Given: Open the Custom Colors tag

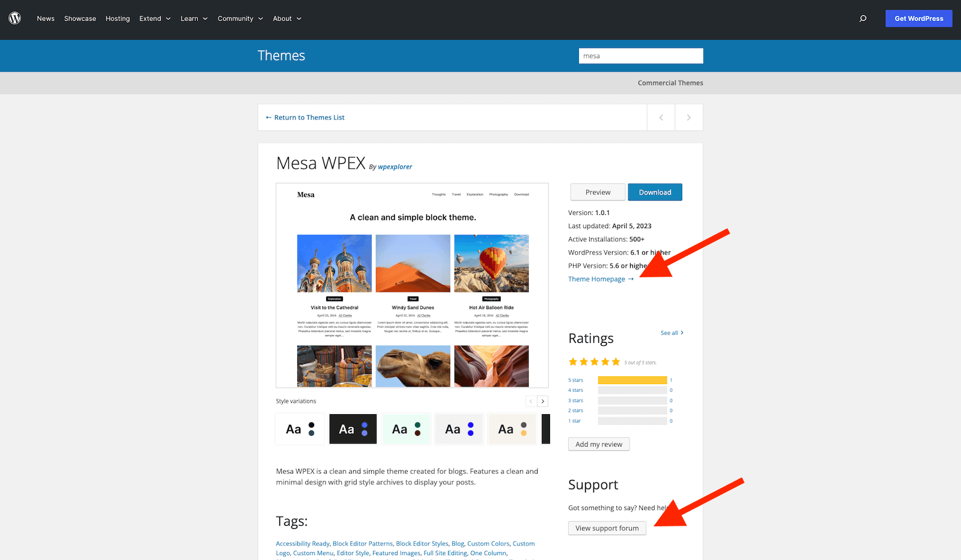Looking at the screenshot, I should (x=488, y=544).
